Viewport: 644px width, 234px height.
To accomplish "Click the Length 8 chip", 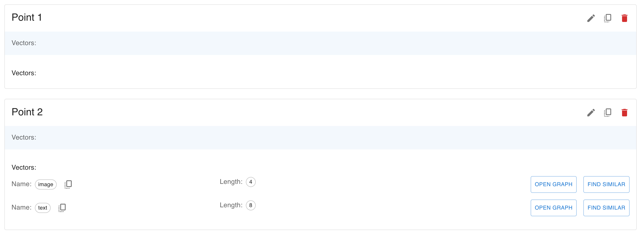I will (250, 205).
